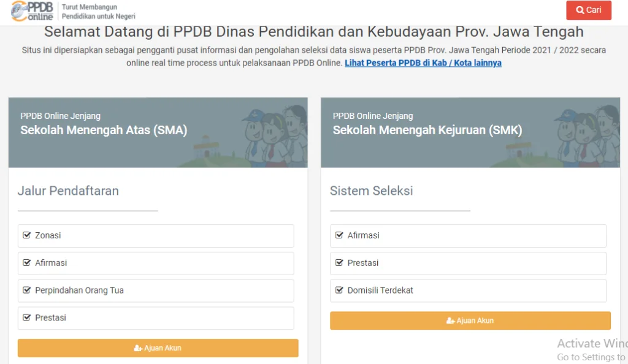Select the Sekolah Menengah Kejuruan (SMK) header
628x364 pixels.
427,130
